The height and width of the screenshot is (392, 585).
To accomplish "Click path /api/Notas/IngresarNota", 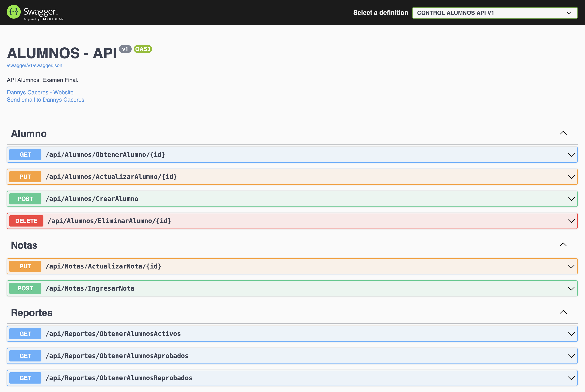I will (90, 289).
